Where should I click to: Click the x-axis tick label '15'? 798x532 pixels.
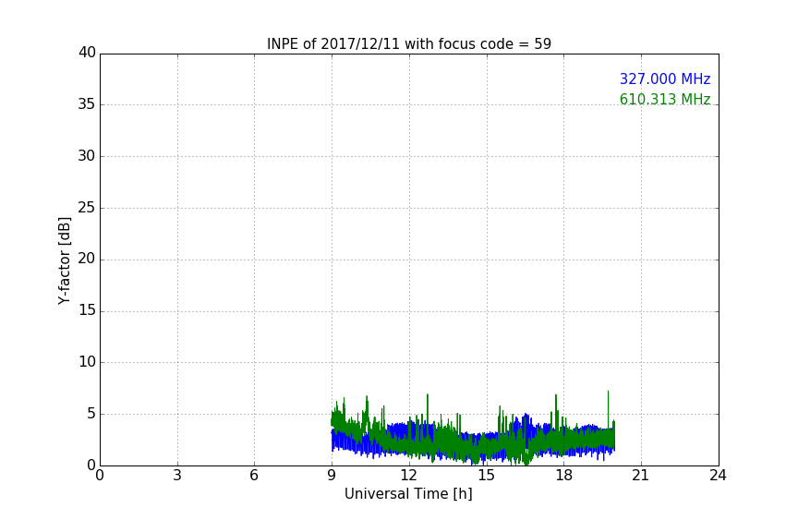(x=487, y=476)
